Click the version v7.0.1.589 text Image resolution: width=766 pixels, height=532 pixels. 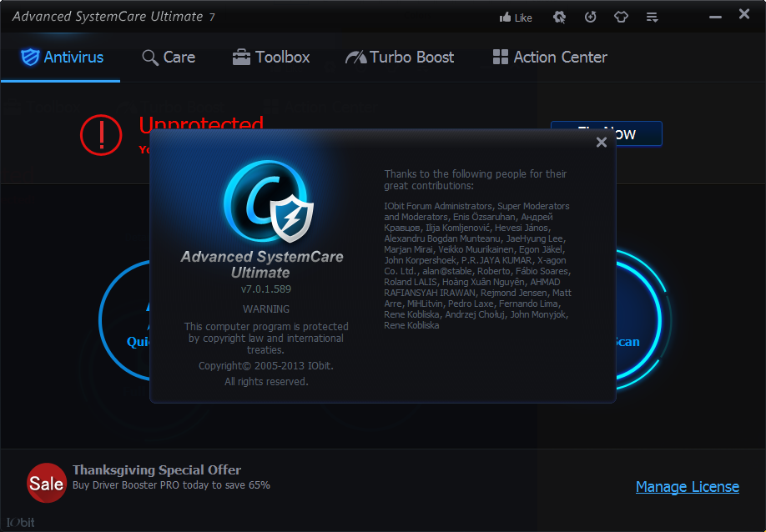266,289
